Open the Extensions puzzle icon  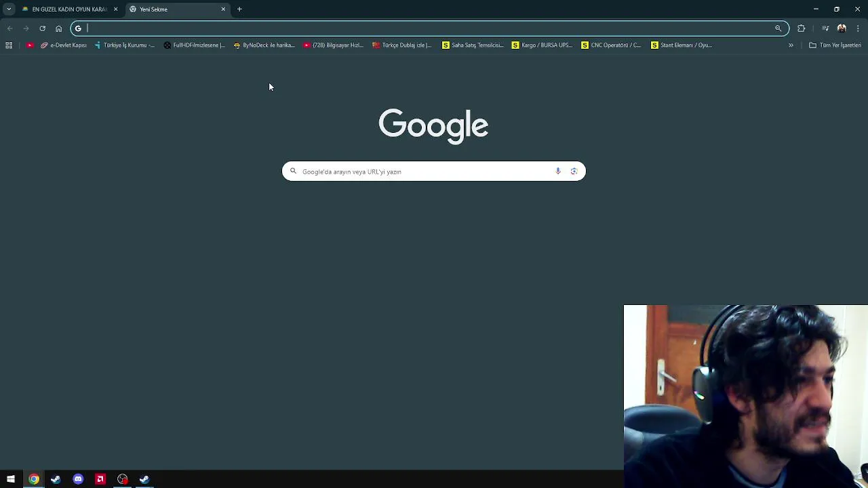[x=802, y=28]
